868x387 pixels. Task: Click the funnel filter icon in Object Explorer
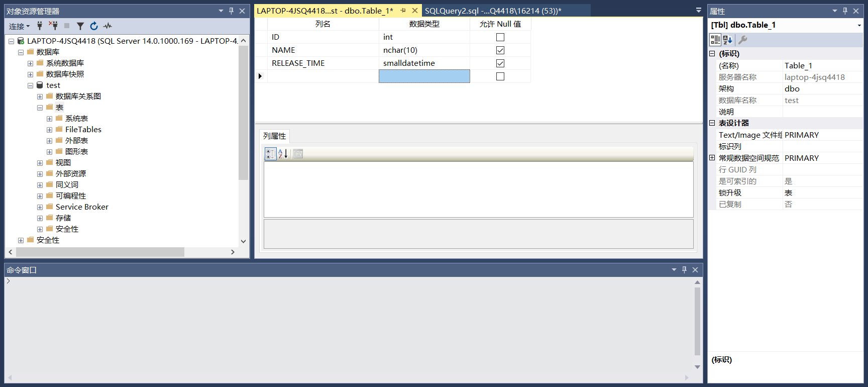[80, 26]
